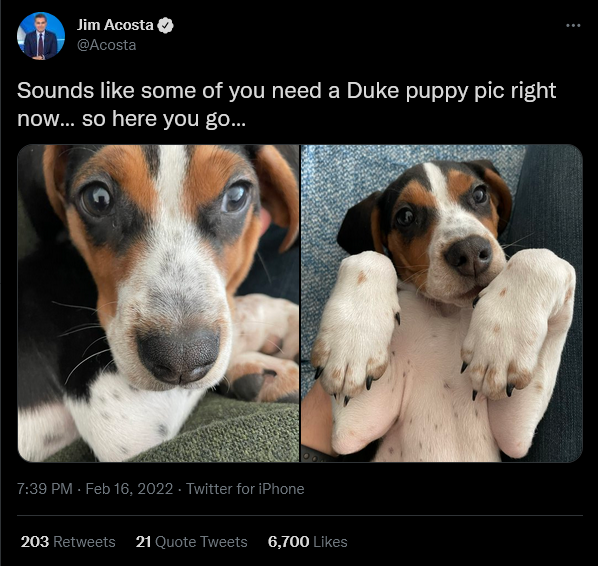
Task: Click the puppy's black nose in left photo
Action: point(178,355)
